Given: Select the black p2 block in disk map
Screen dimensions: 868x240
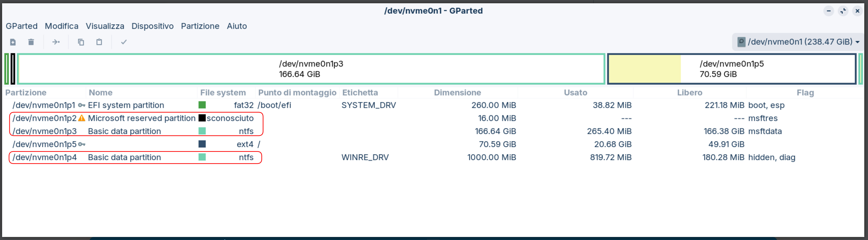Looking at the screenshot, I should click(x=13, y=69).
